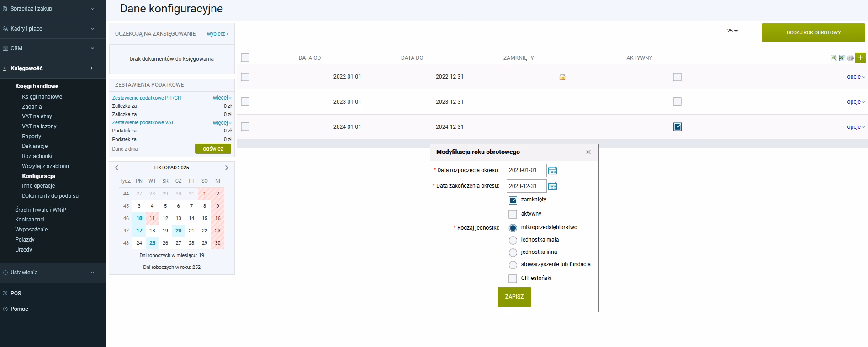The height and width of the screenshot is (347, 868).
Task: Open calendar picker for Data zakończenia okresu
Action: [x=552, y=186]
